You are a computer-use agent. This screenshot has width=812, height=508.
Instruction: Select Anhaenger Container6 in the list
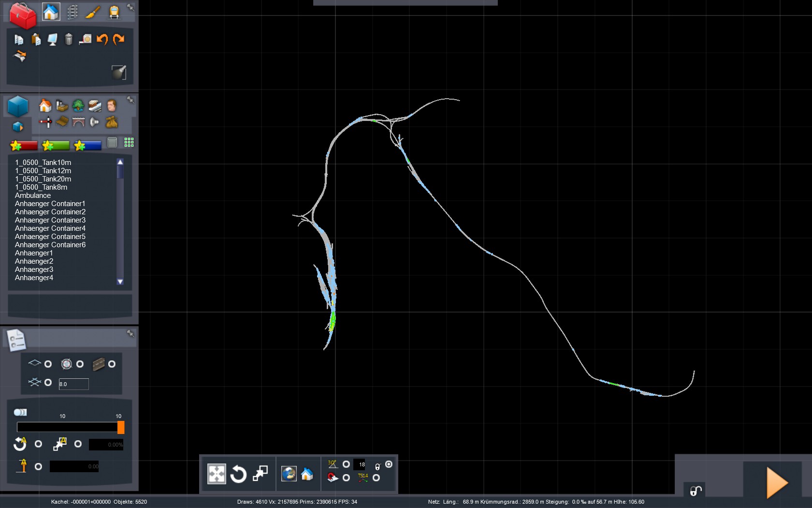coord(50,245)
